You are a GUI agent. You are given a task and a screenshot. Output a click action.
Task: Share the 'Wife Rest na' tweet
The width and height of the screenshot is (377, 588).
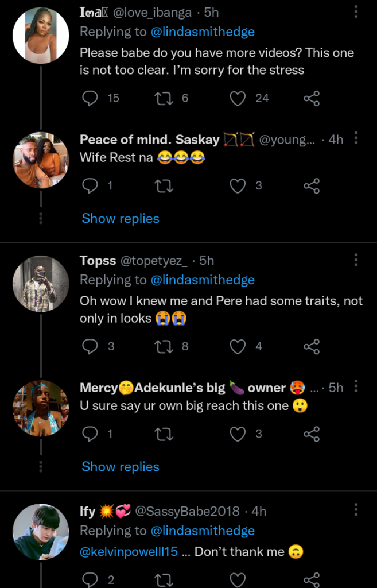tap(312, 185)
